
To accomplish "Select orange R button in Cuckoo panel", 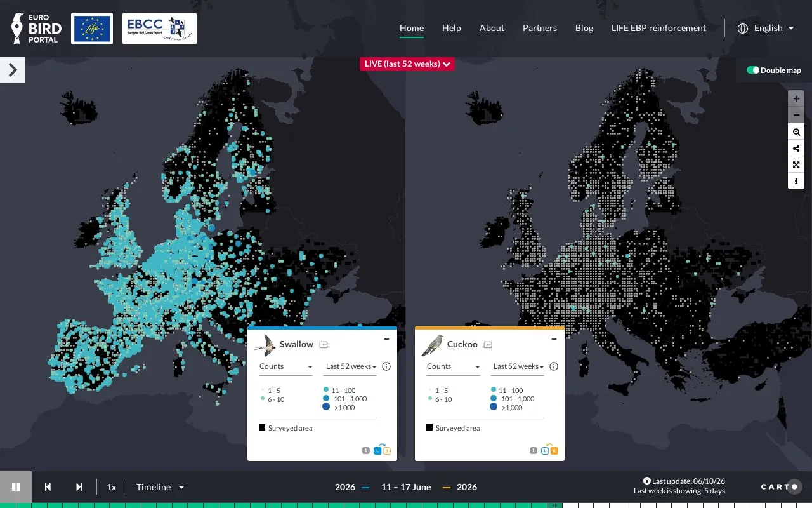I will click(x=554, y=451).
